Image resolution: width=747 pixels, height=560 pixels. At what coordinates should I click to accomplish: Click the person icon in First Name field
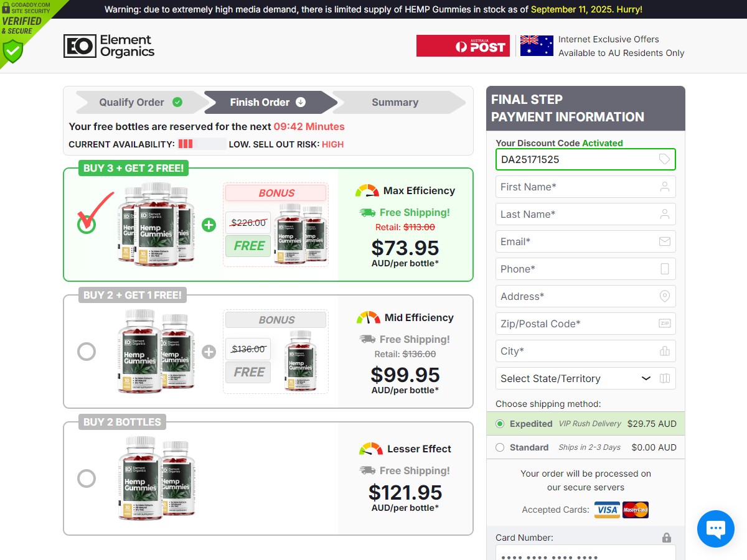pyautogui.click(x=665, y=187)
